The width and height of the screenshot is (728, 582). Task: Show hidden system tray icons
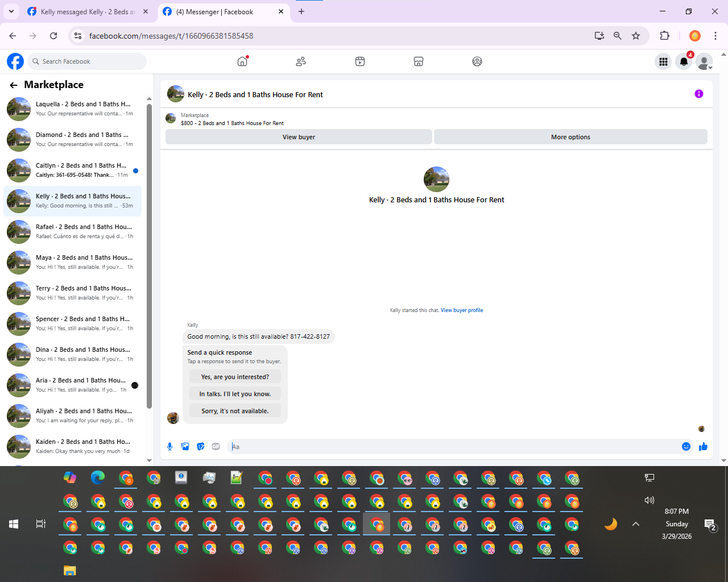pyautogui.click(x=636, y=524)
